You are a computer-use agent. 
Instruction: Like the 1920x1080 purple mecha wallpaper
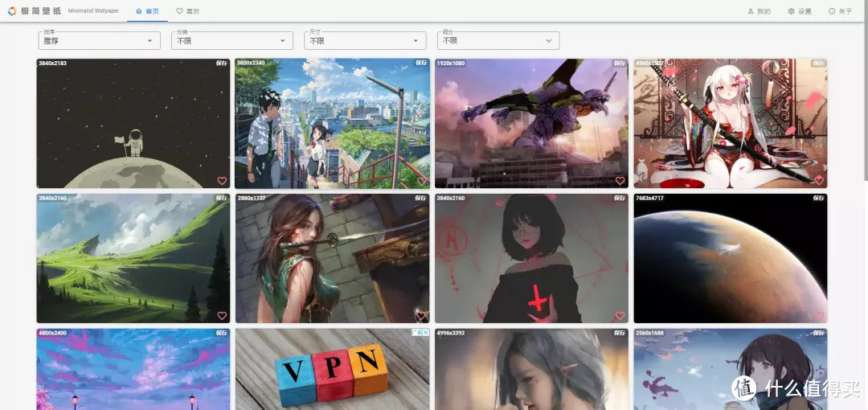click(x=620, y=181)
